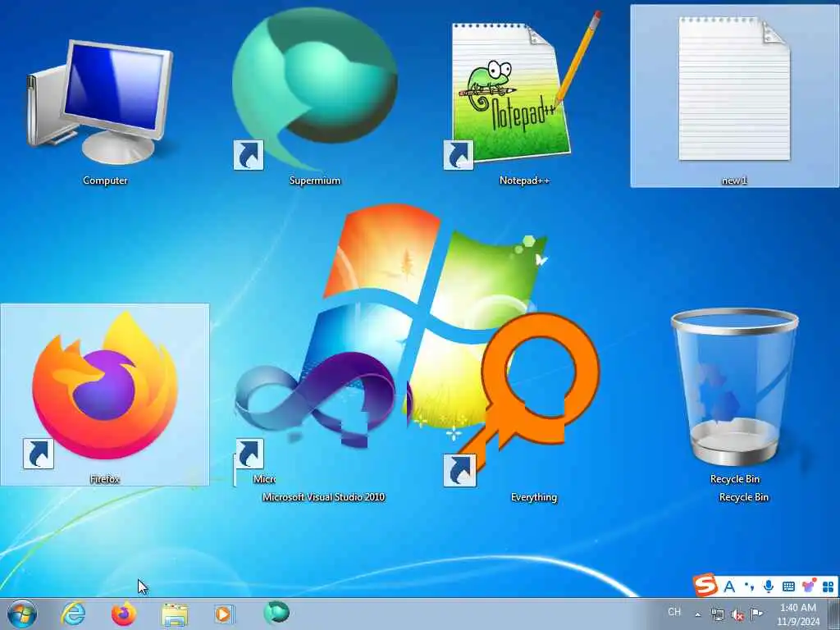Open the Action Center flag icon
The height and width of the screenshot is (630, 840).
click(x=756, y=614)
